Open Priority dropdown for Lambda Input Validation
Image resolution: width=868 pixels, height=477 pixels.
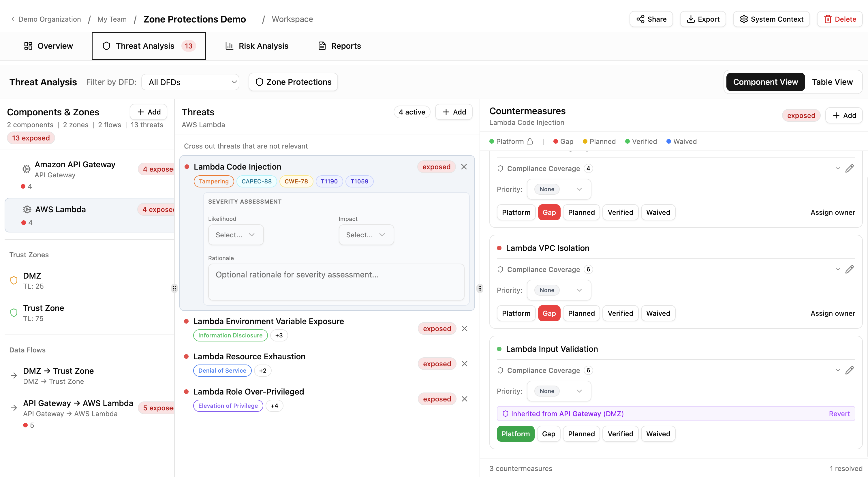[559, 391]
